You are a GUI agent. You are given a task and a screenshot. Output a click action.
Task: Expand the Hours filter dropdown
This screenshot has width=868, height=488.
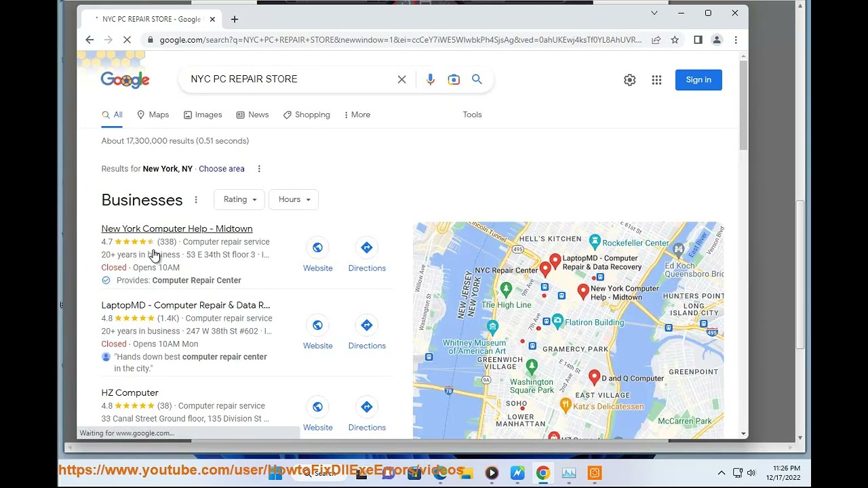click(294, 199)
